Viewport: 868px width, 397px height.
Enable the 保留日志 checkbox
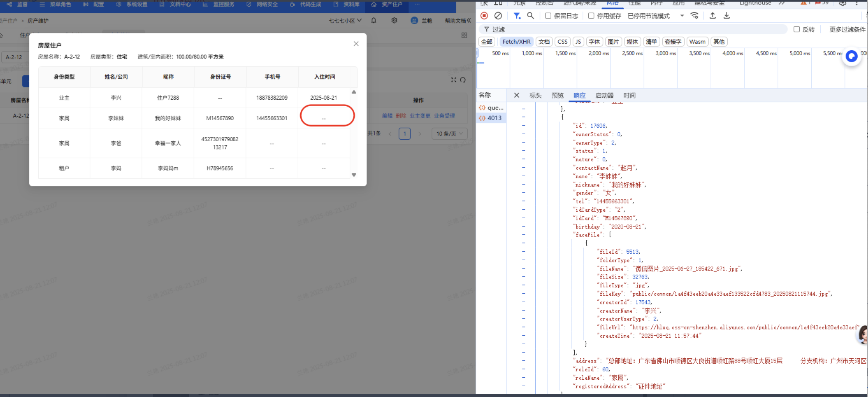coord(548,16)
